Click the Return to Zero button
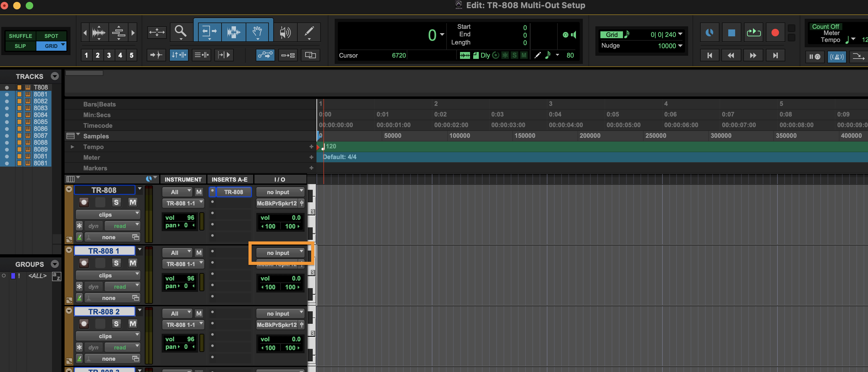The width and height of the screenshot is (868, 372). tap(710, 55)
